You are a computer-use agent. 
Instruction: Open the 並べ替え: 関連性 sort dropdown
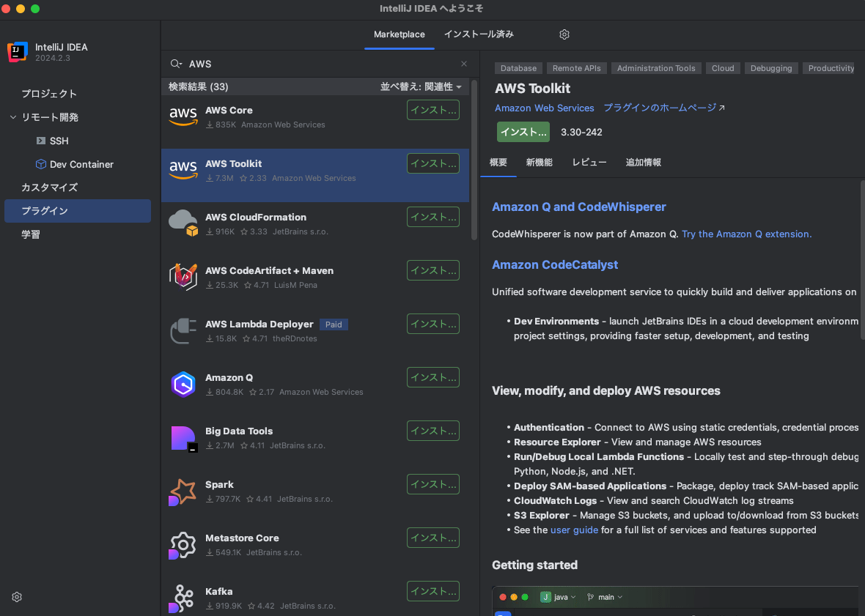point(420,86)
